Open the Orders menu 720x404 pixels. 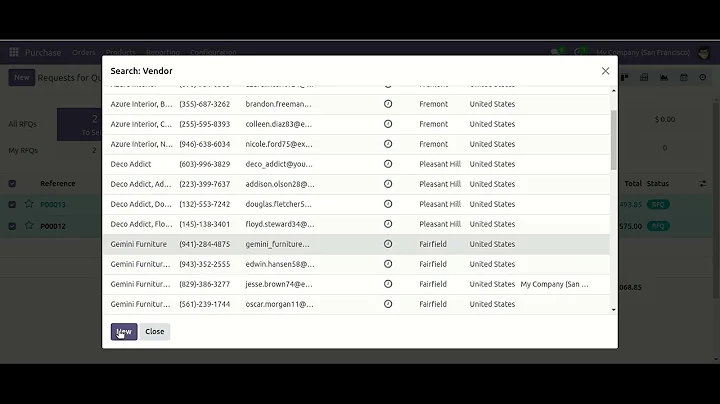click(x=84, y=52)
